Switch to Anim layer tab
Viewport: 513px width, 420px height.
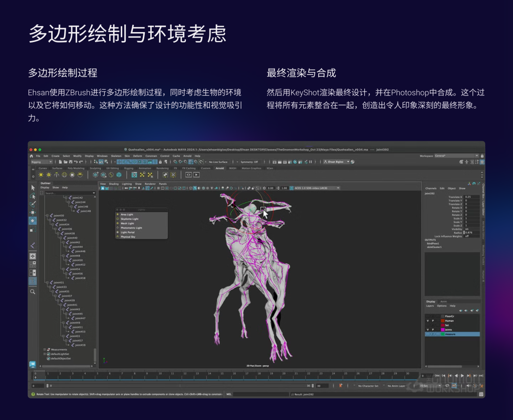444,302
